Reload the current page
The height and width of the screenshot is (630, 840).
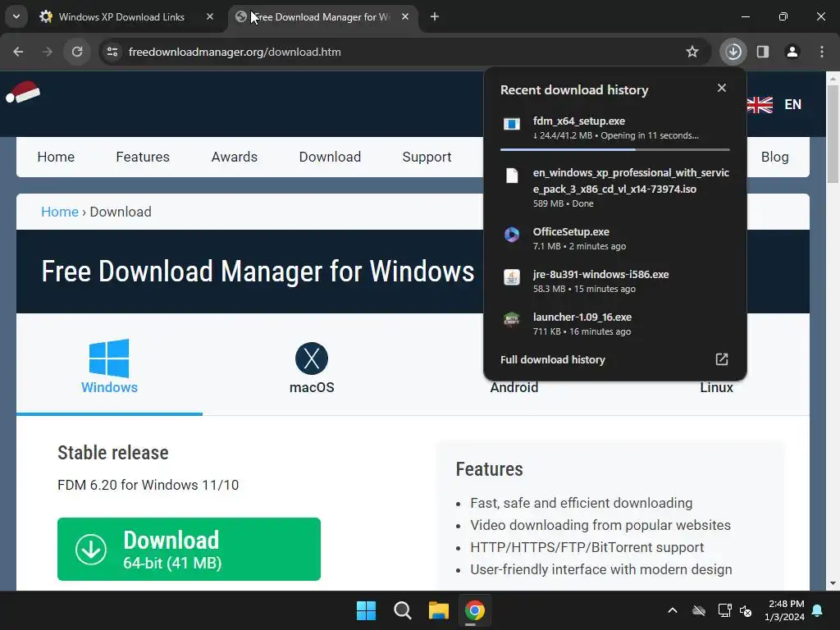tap(77, 52)
